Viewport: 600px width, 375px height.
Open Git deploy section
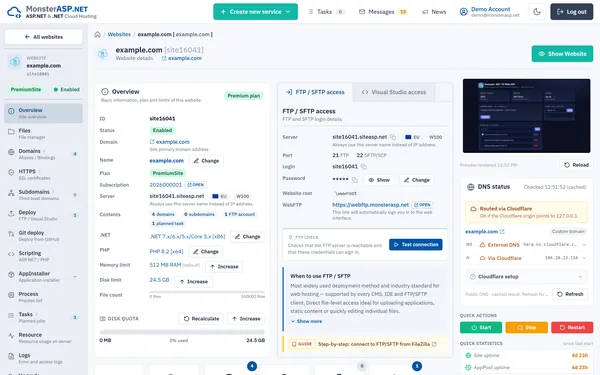click(43, 235)
